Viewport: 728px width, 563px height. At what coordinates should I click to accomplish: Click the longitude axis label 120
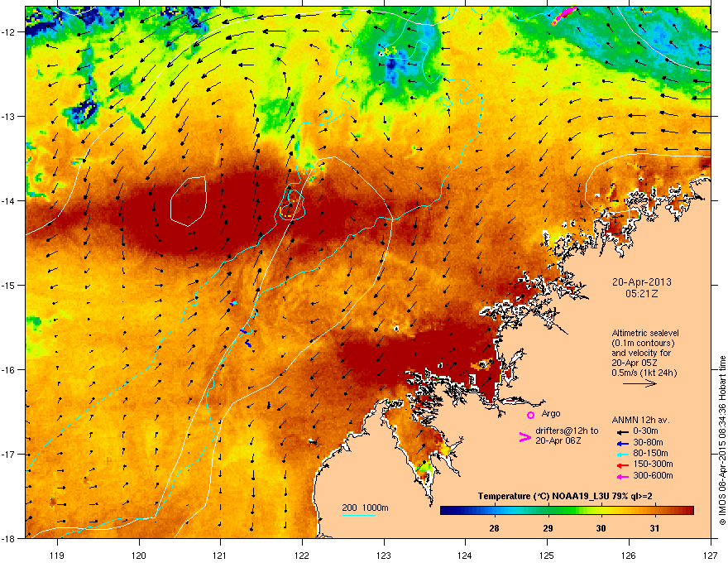pyautogui.click(x=139, y=555)
